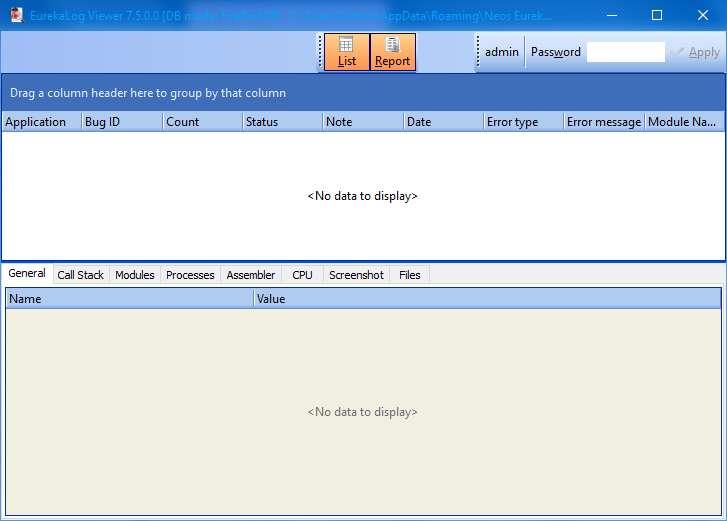Minimize the EurekaLog Viewer window
Viewport: 727px width, 521px height.
coord(612,15)
